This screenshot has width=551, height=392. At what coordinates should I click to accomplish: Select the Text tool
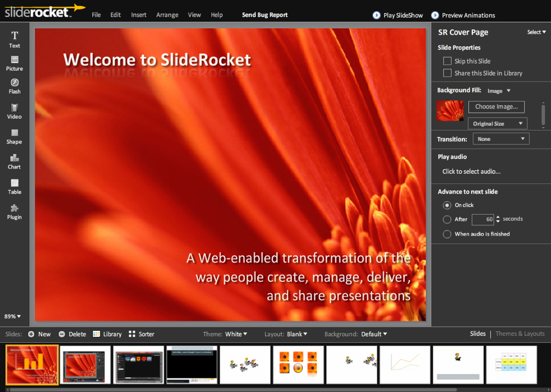[x=14, y=40]
